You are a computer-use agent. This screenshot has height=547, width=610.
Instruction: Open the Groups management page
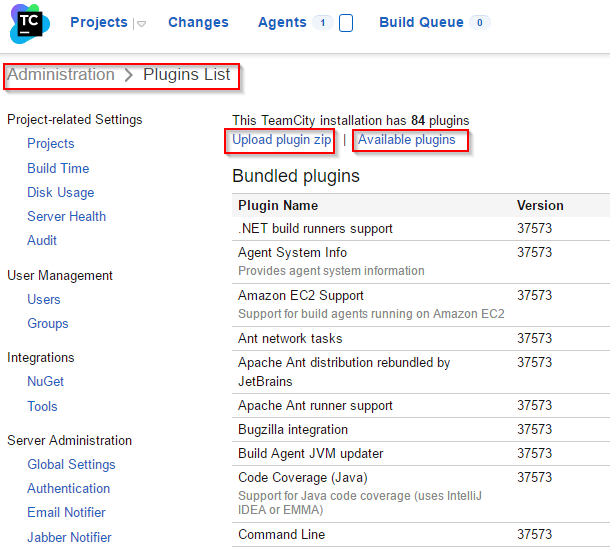[x=48, y=324]
